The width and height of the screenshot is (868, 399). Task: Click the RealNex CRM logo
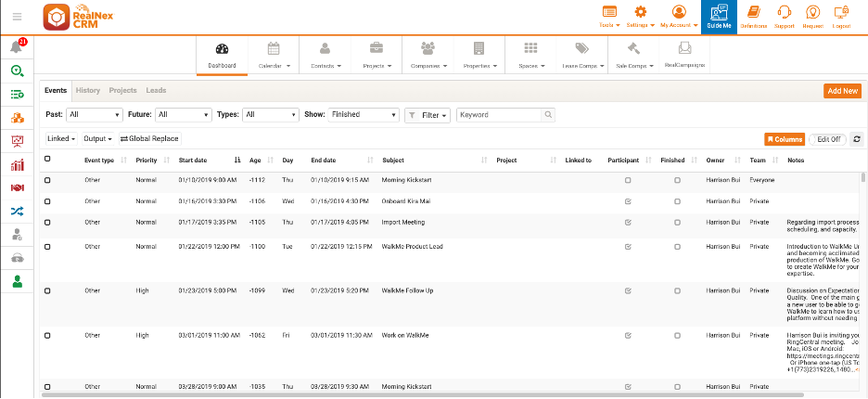[78, 18]
